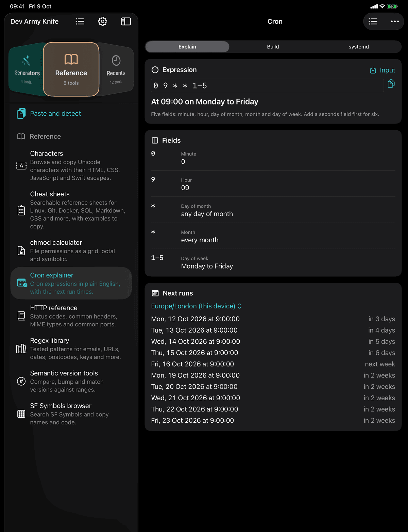The height and width of the screenshot is (532, 408).
Task: Click the Regex library books icon
Action: [x=21, y=349]
